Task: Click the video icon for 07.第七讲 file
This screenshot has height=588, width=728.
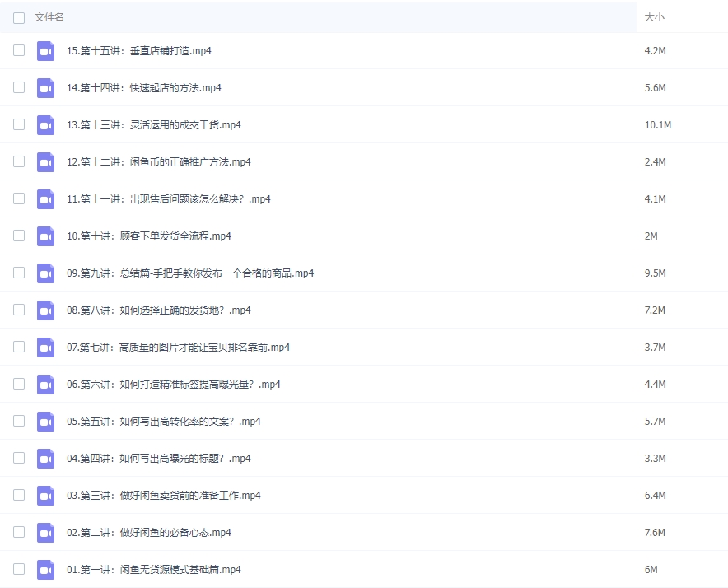Action: click(x=45, y=347)
